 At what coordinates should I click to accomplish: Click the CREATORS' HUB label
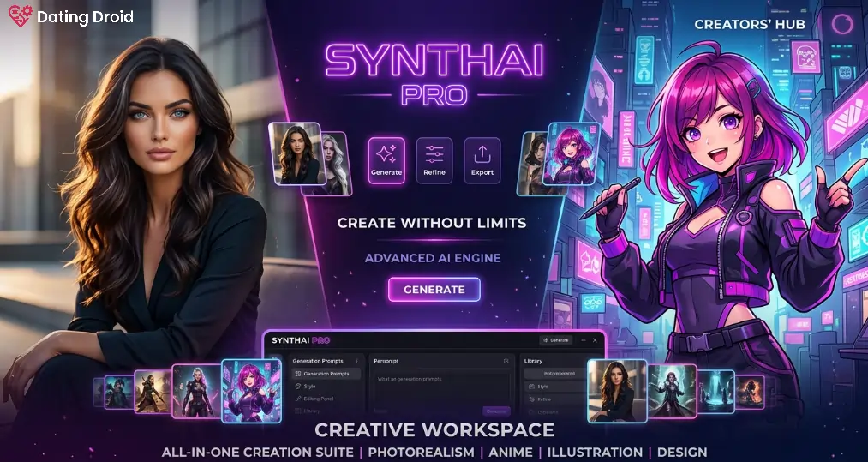[x=750, y=24]
